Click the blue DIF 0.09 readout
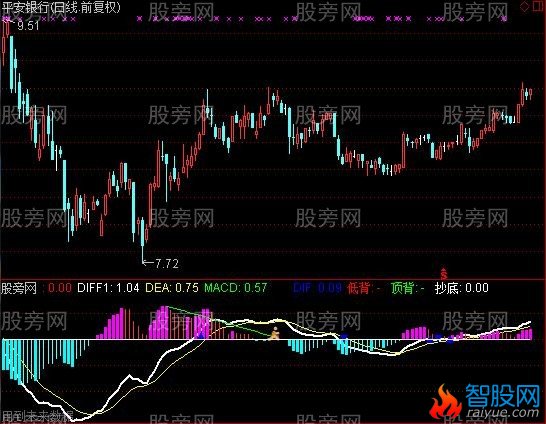Screen dimensions: 546x424 click(317, 288)
